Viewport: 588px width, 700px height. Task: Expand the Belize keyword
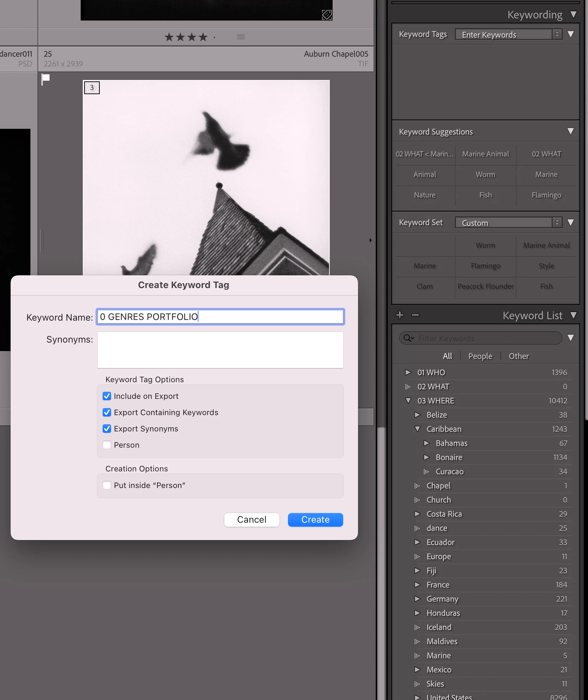(417, 415)
